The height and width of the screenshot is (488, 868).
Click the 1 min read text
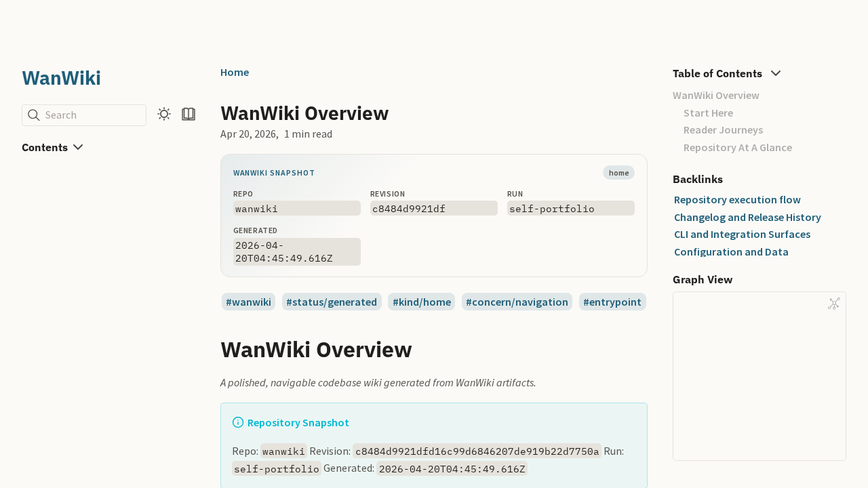tap(308, 134)
